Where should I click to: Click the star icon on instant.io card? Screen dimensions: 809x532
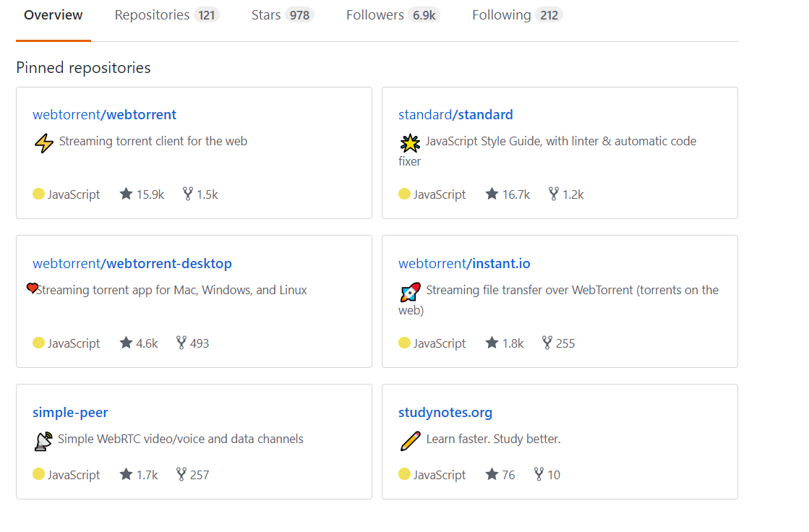click(492, 343)
